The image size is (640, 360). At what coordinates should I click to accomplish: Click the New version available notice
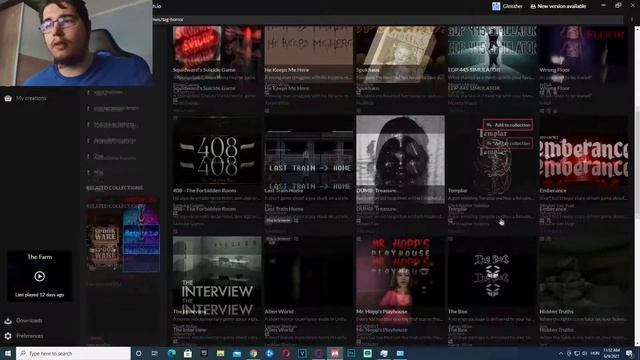558,6
